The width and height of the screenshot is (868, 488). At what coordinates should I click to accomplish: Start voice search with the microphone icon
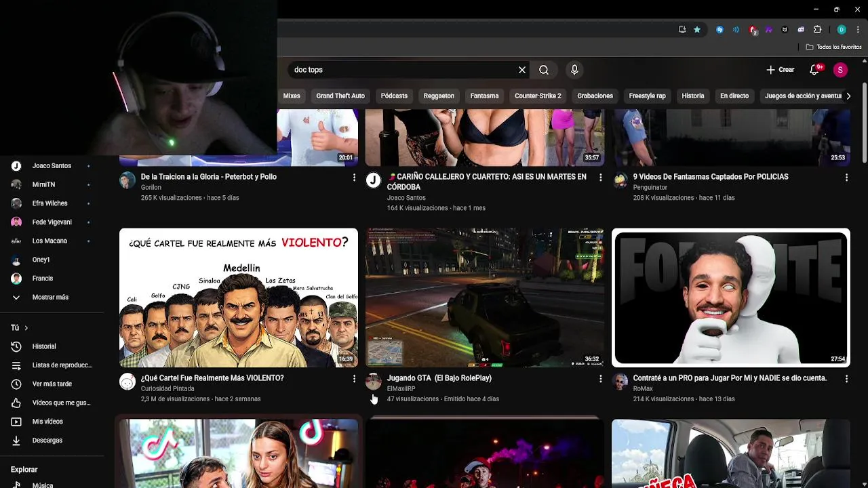point(574,70)
